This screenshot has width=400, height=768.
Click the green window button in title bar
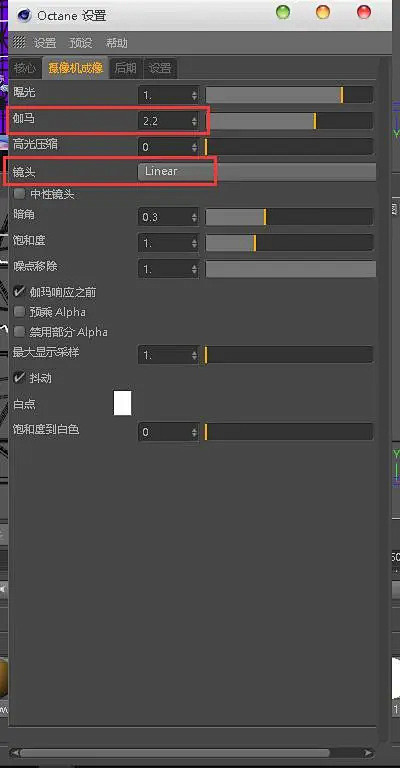[x=283, y=12]
